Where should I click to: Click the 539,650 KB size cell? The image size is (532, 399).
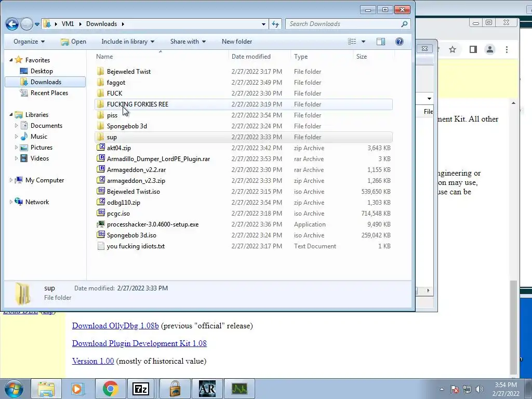click(376, 191)
